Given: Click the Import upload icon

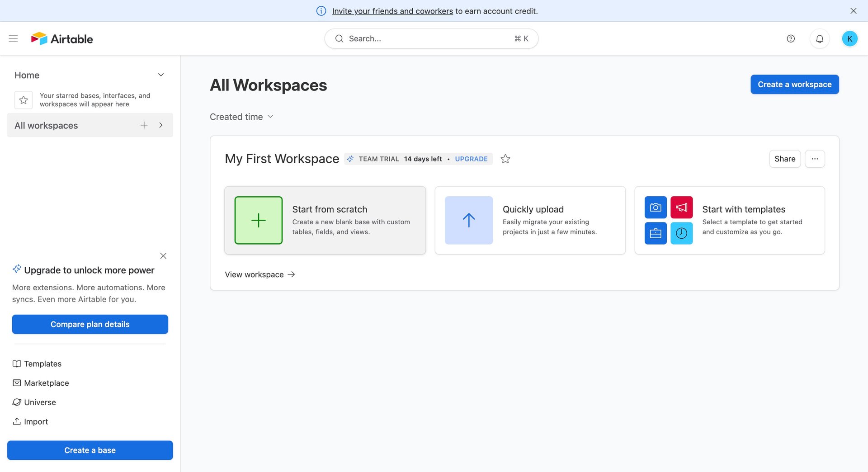Looking at the screenshot, I should [x=17, y=421].
